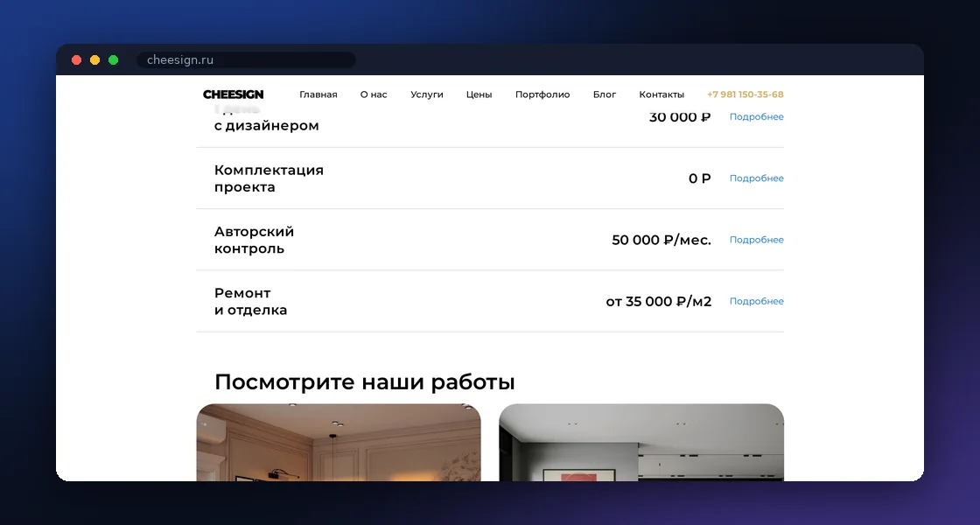This screenshot has height=525, width=980.
Task: Open the Цены page link
Action: click(x=479, y=94)
